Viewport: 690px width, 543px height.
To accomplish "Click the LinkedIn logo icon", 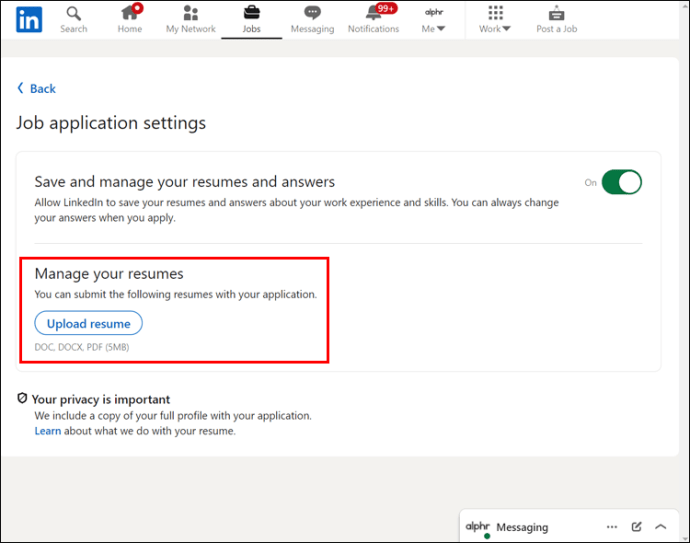I will (29, 19).
